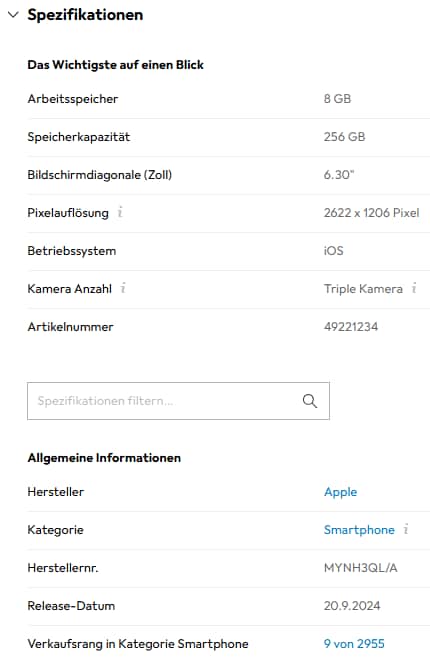This screenshot has height=664, width=430.
Task: Click the Betriebssystem value iOS
Action: (334, 251)
